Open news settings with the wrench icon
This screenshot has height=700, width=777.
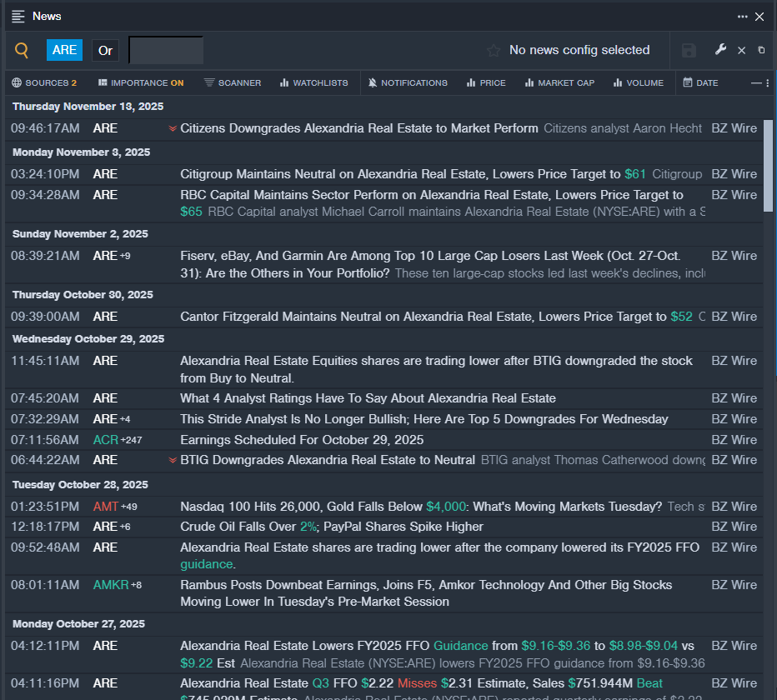coord(720,50)
